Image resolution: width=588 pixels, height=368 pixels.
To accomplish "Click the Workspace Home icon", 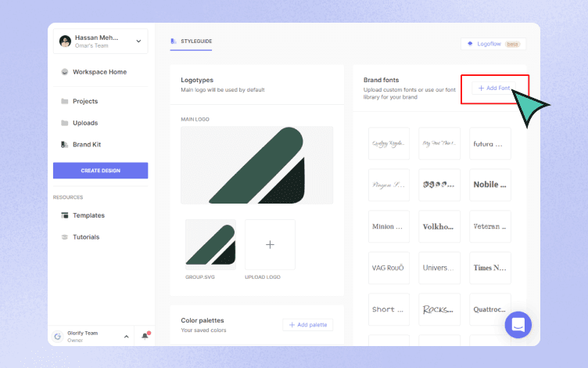I will (x=65, y=72).
